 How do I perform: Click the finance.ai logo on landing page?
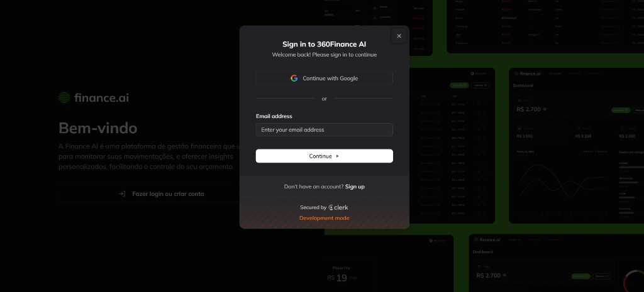pyautogui.click(x=94, y=97)
